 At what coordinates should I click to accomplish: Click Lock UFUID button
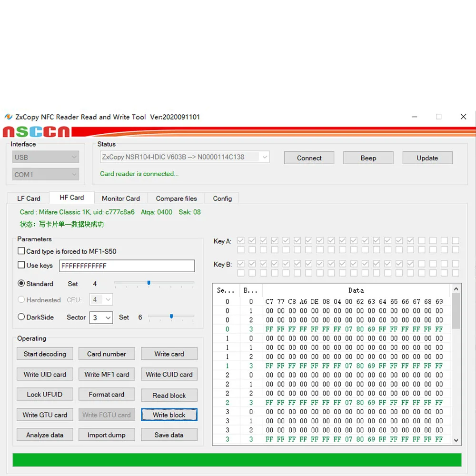point(45,394)
